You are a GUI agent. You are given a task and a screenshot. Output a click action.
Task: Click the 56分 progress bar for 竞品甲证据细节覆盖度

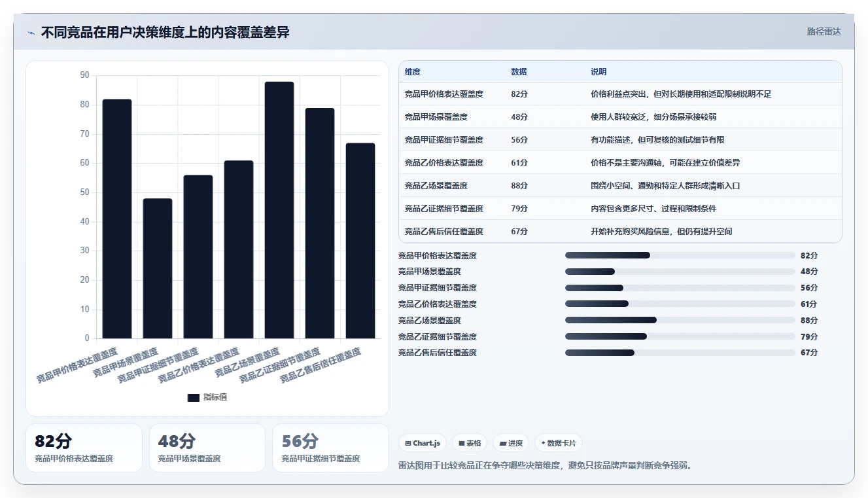(x=680, y=288)
